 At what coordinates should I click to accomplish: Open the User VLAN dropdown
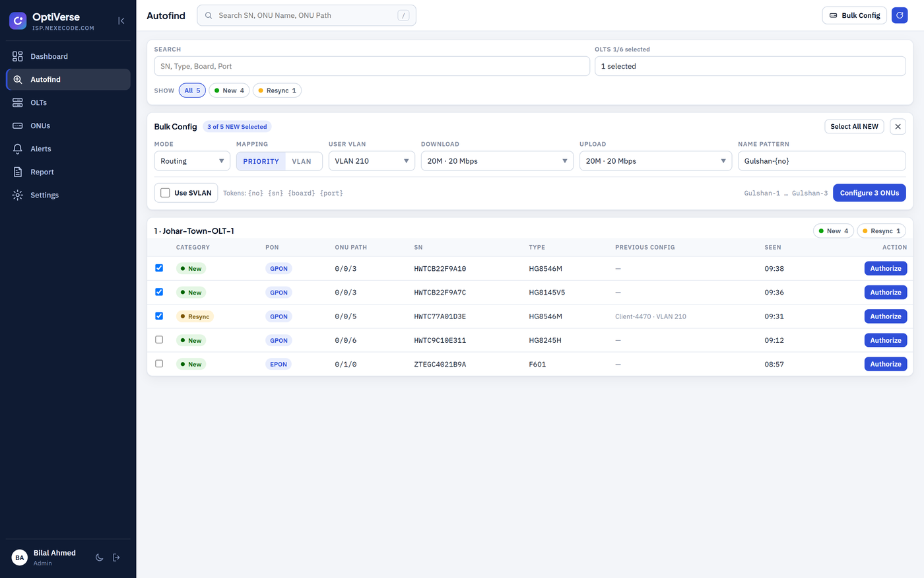(x=372, y=161)
